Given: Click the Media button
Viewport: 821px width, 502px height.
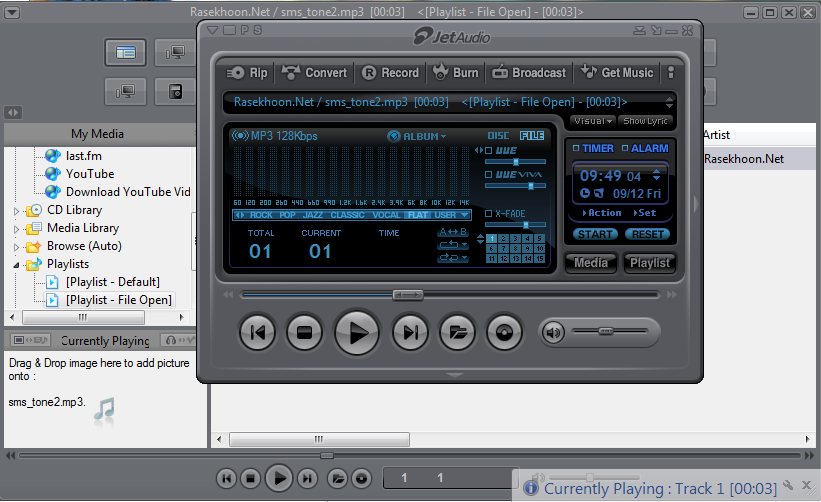Looking at the screenshot, I should tap(591, 263).
